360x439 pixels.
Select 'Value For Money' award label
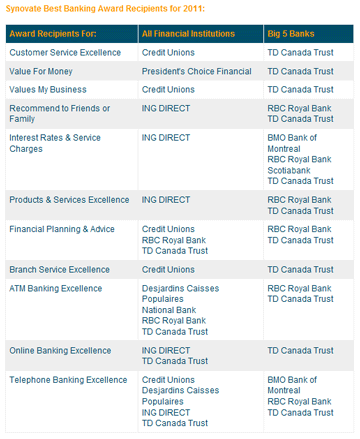pos(41,71)
